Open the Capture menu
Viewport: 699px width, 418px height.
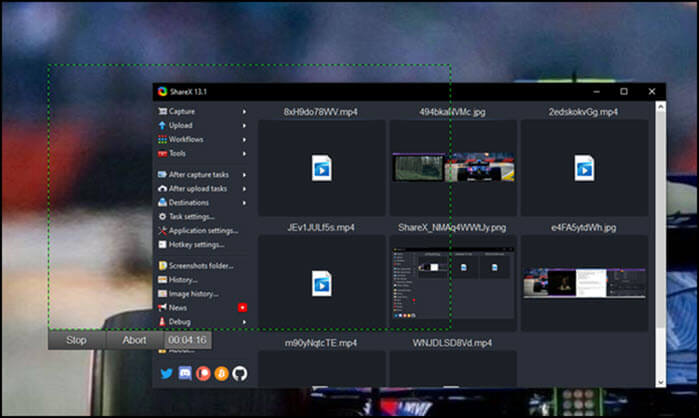pos(201,111)
